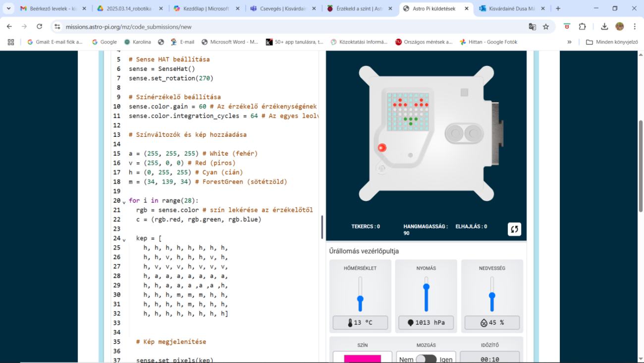
Task: Expand the hidden bookmarks overflow chevron
Action: click(569, 42)
